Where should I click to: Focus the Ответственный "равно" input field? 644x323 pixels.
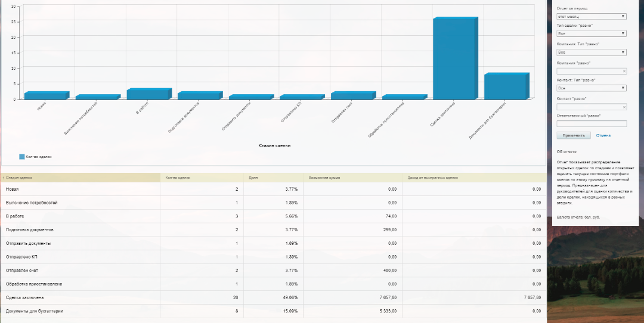591,124
